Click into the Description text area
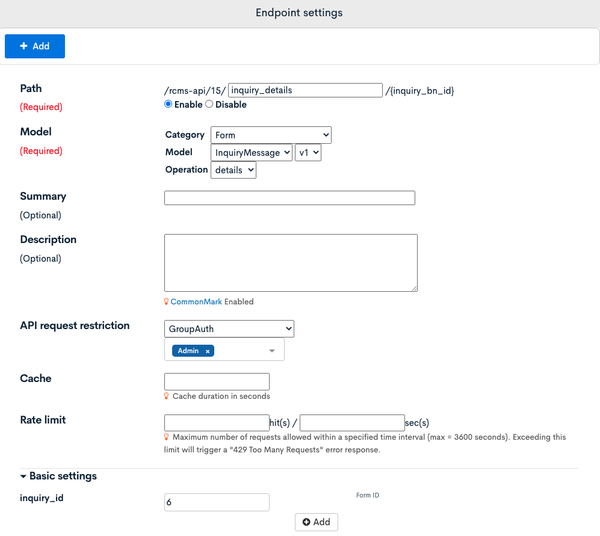Viewport: 600px width, 536px height. click(x=291, y=263)
